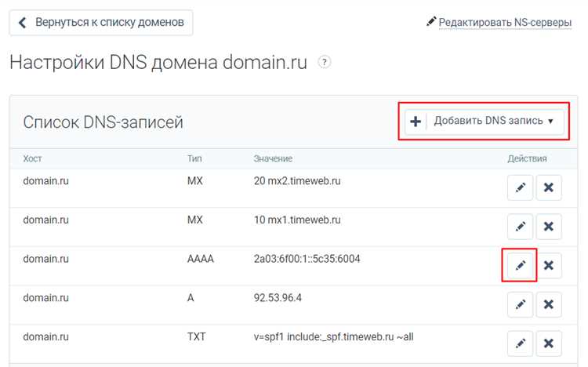This screenshot has width=588, height=367.
Task: Open the Добавить DNS запись dropdown
Action: pyautogui.click(x=485, y=122)
